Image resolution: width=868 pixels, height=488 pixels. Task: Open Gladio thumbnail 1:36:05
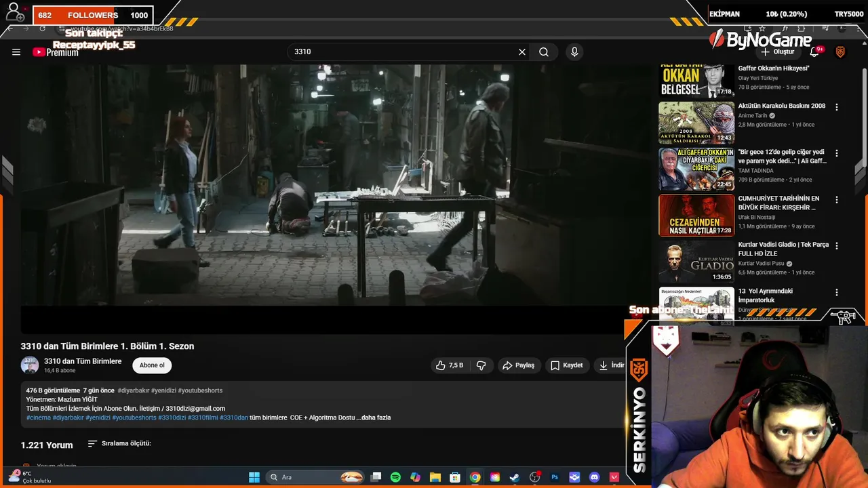click(x=696, y=262)
